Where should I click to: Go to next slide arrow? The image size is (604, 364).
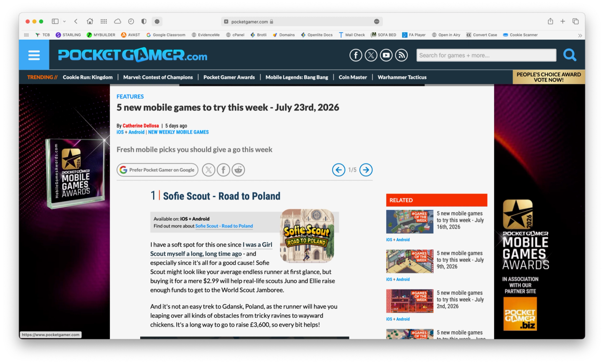[366, 170]
